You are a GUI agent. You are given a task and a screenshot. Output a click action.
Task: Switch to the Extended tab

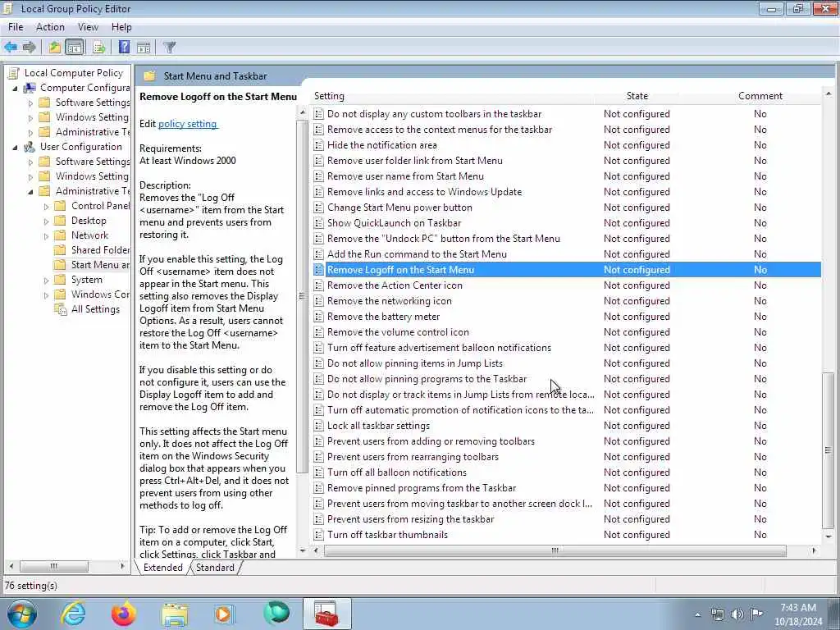[x=163, y=568]
